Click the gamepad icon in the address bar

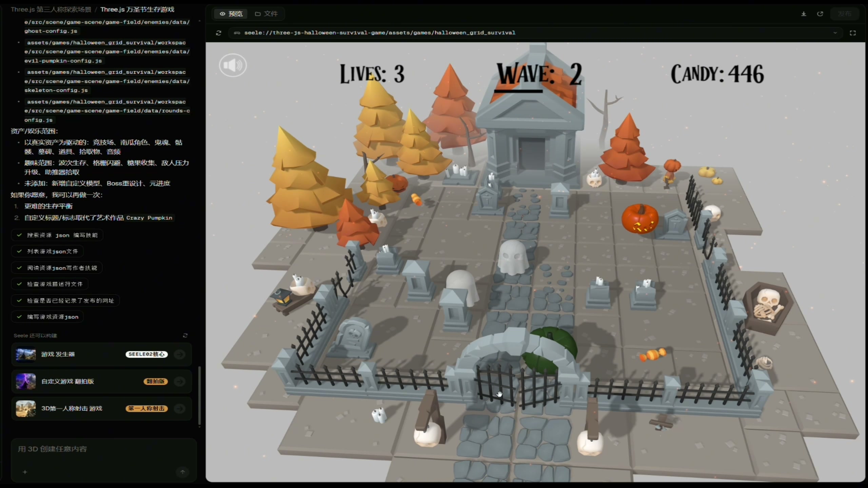pos(237,33)
